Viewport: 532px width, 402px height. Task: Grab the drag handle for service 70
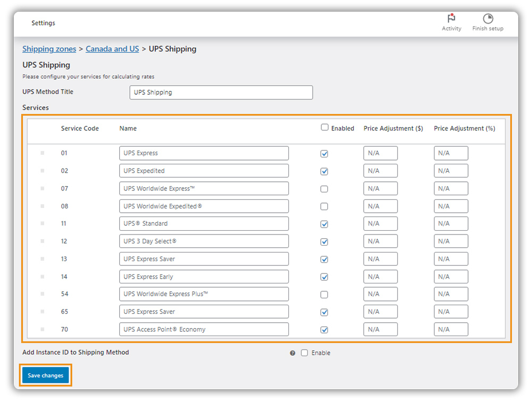click(43, 329)
